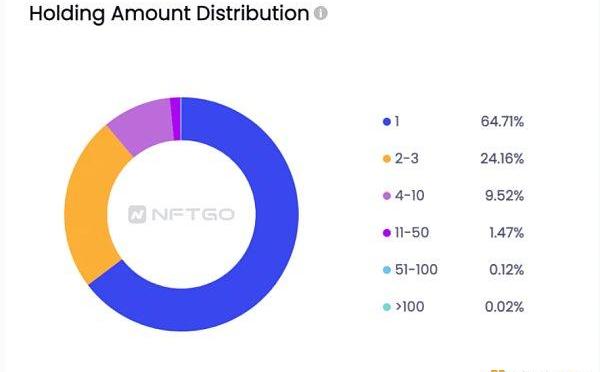Click the '51-100' legend label
Viewport: 600px width, 372px height.
coord(416,270)
